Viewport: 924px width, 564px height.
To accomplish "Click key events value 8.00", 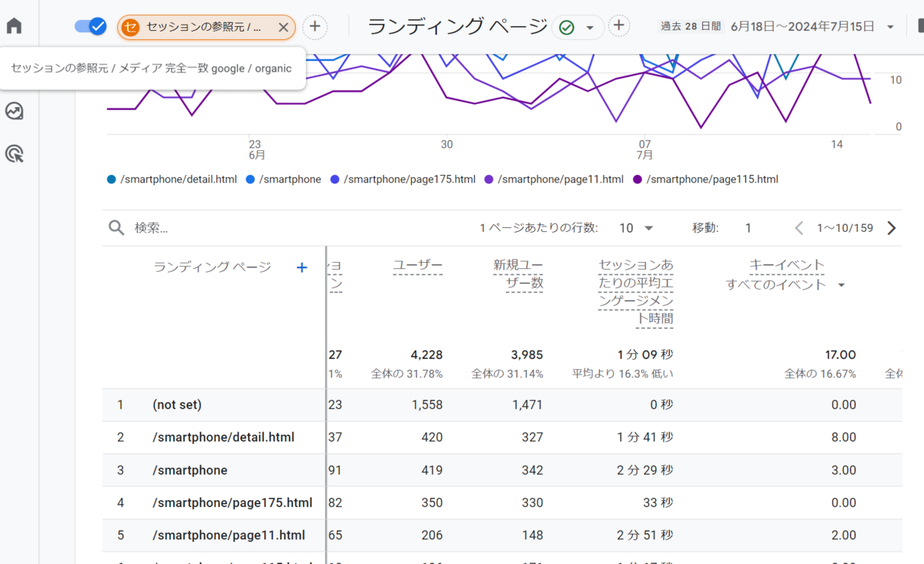I will 844,437.
